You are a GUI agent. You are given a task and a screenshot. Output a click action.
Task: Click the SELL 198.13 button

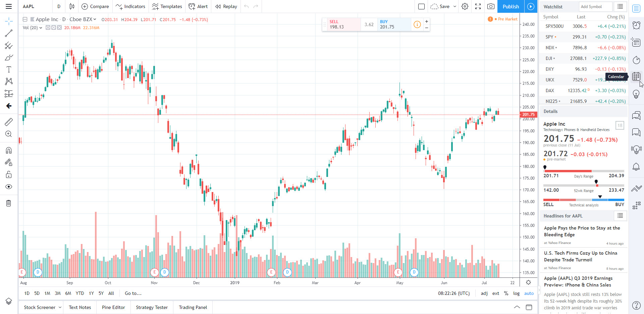[344, 24]
